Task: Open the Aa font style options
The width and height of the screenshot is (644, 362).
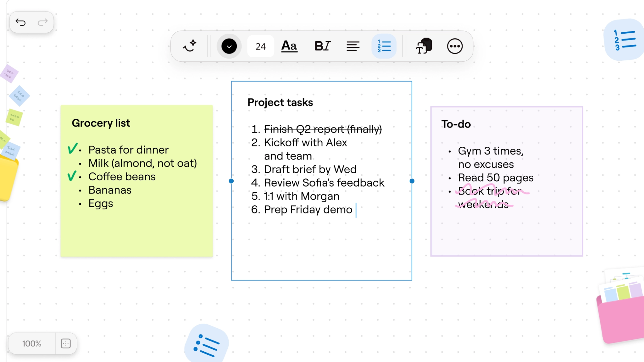Action: 289,46
